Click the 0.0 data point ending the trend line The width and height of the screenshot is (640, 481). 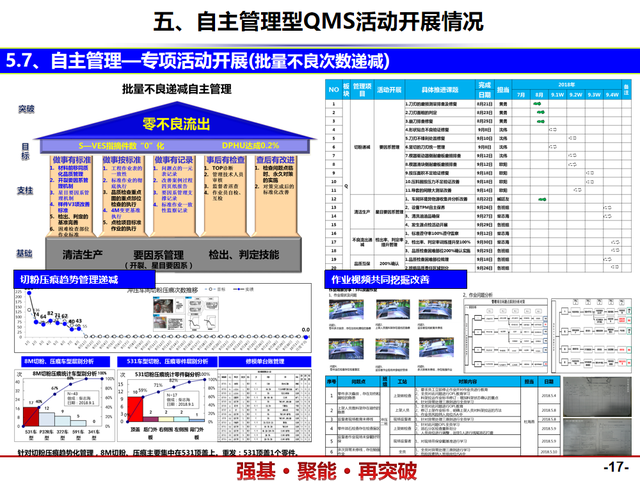(x=306, y=337)
